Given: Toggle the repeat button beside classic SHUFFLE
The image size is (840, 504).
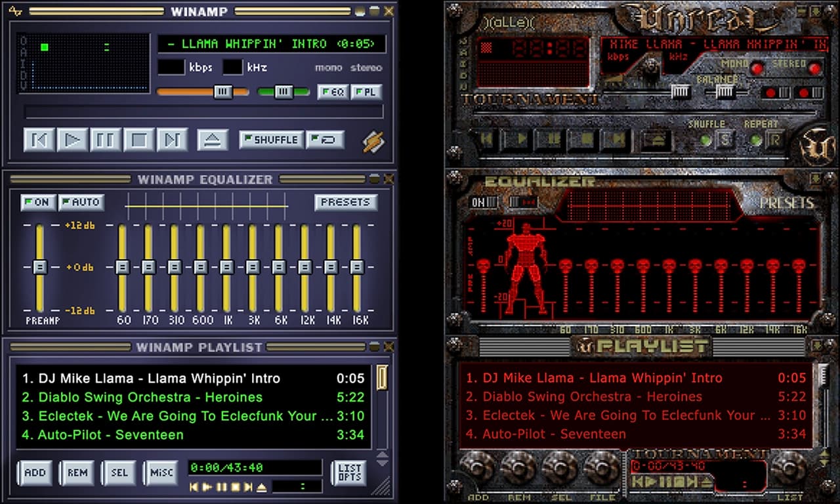Looking at the screenshot, I should pyautogui.click(x=325, y=140).
